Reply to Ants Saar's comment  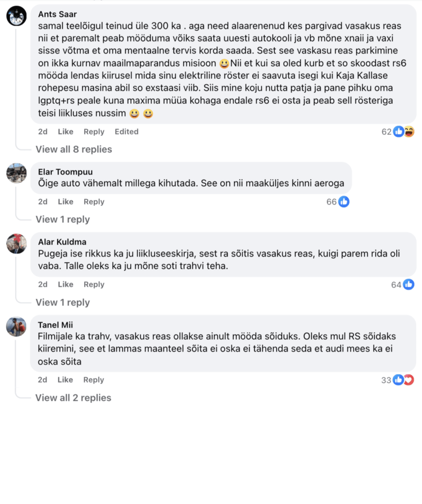(94, 131)
